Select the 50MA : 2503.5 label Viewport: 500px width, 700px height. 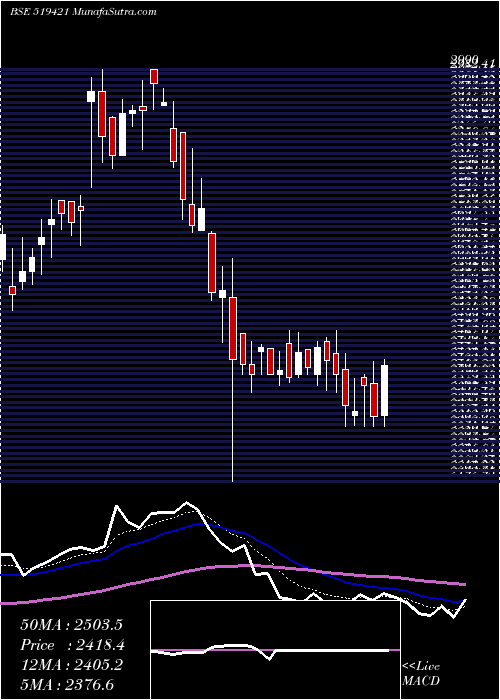[71, 625]
